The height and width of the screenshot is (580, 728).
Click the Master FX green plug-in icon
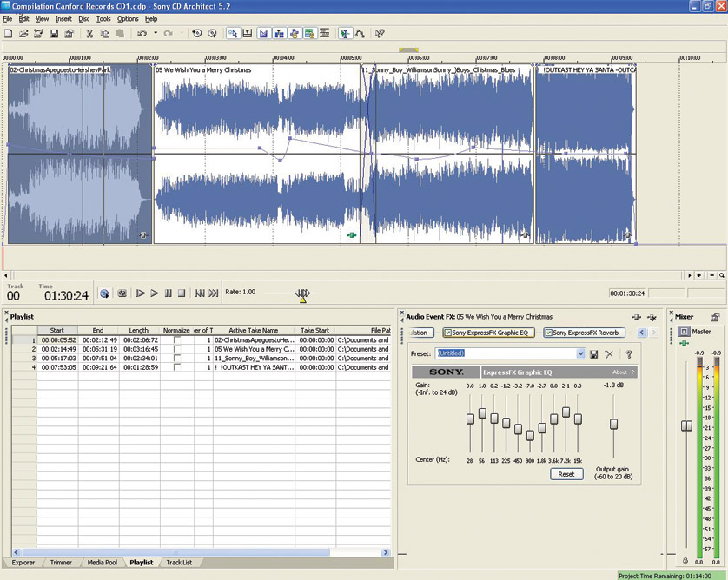coord(684,343)
